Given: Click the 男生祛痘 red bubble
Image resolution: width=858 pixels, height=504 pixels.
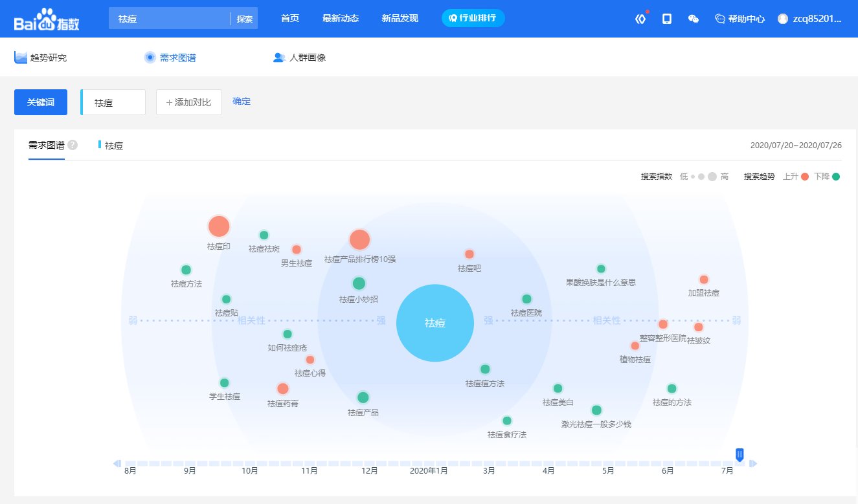Looking at the screenshot, I should click(x=297, y=249).
